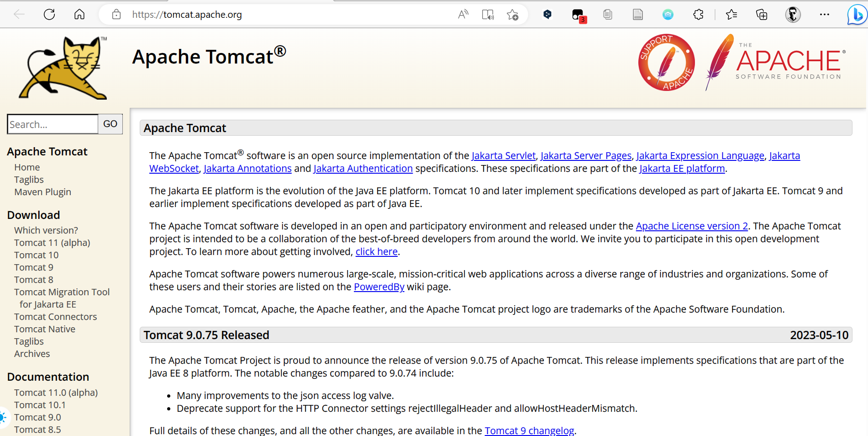The height and width of the screenshot is (436, 868).
Task: Click the Apache Software Foundation logo
Action: click(775, 63)
